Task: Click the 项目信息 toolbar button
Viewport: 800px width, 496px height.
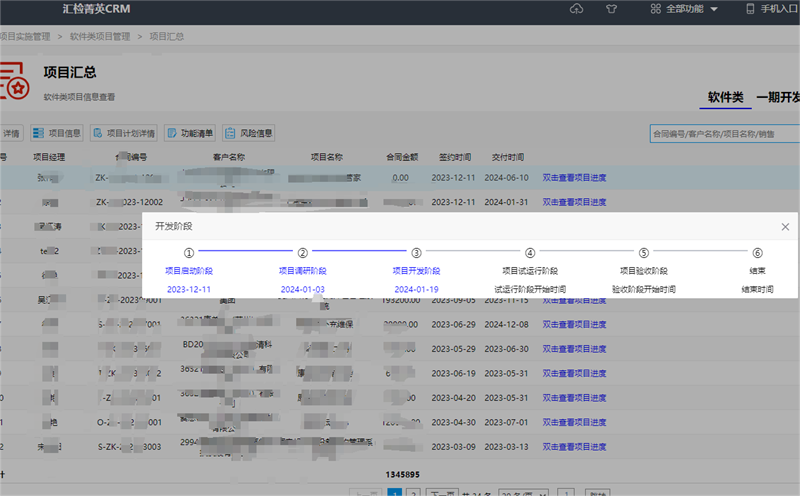Action: click(x=57, y=133)
